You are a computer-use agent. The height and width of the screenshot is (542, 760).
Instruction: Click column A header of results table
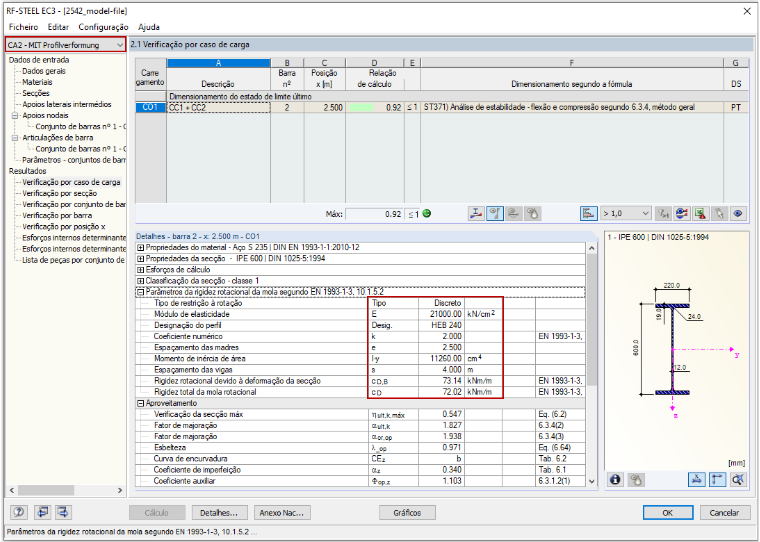point(219,63)
